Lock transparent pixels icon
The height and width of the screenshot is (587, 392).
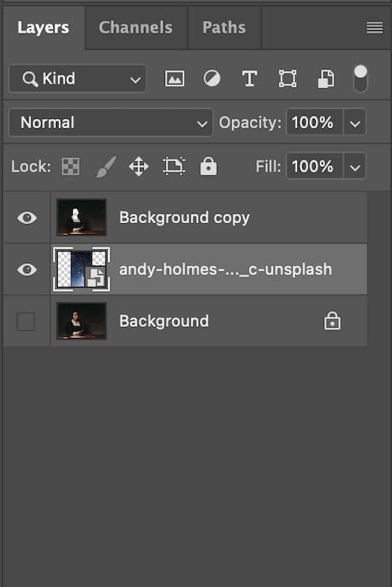70,167
